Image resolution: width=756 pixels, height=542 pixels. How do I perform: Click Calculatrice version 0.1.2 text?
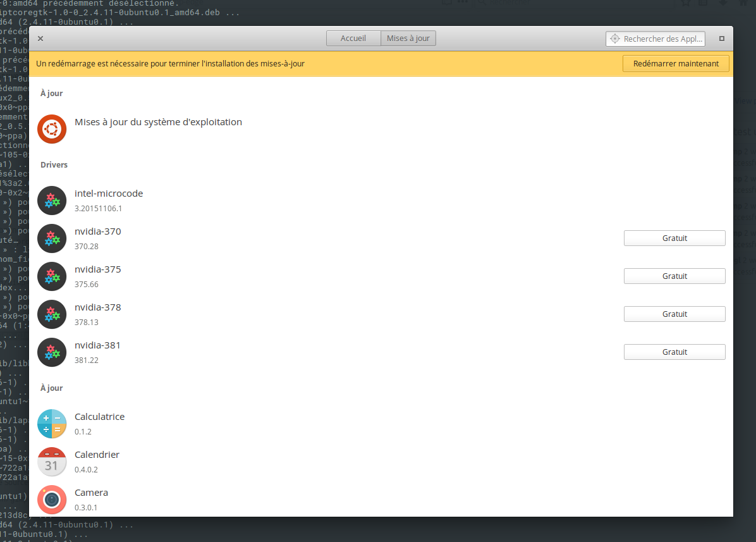tap(83, 431)
